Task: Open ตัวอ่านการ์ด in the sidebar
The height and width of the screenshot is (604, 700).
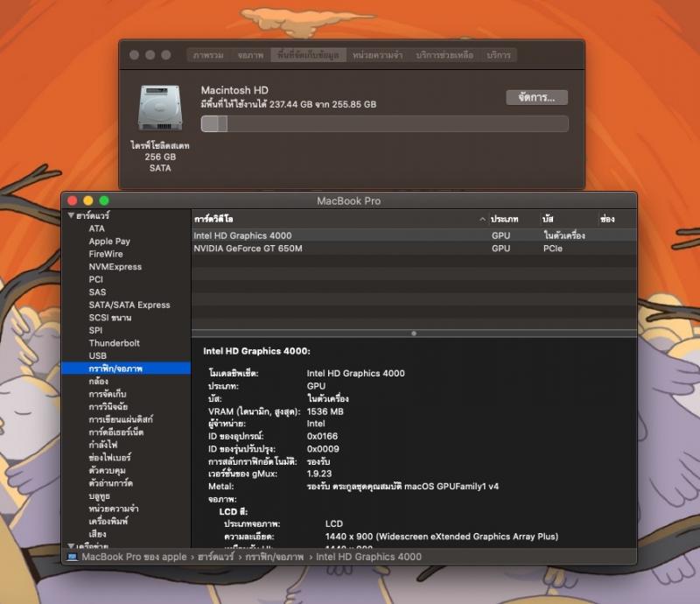Action: [111, 483]
